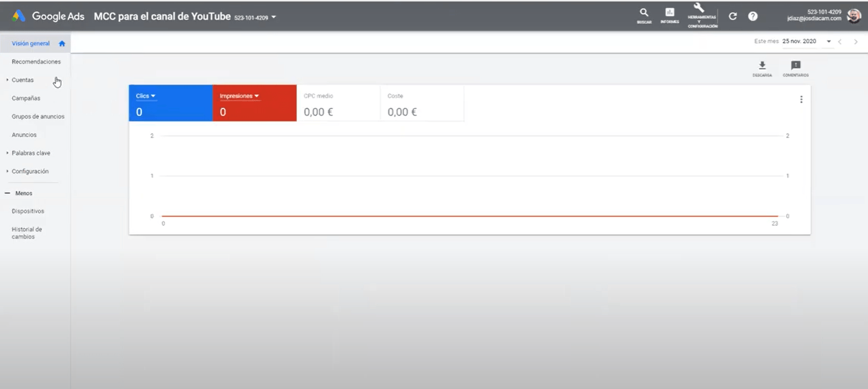This screenshot has height=389, width=868.
Task: Open the chart three-dot menu
Action: (x=801, y=99)
